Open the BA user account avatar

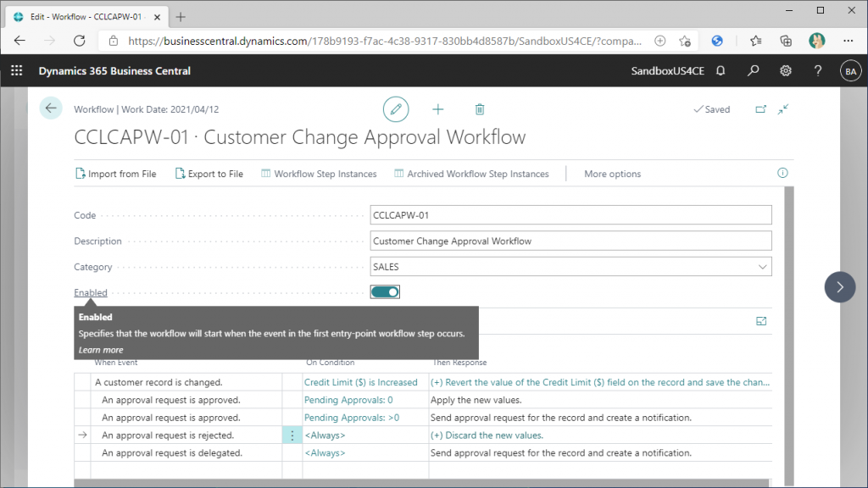coord(850,71)
